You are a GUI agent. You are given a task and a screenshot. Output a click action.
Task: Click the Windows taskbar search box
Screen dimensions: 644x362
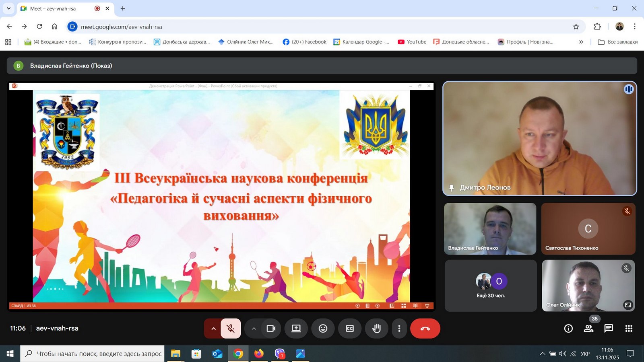(93, 354)
